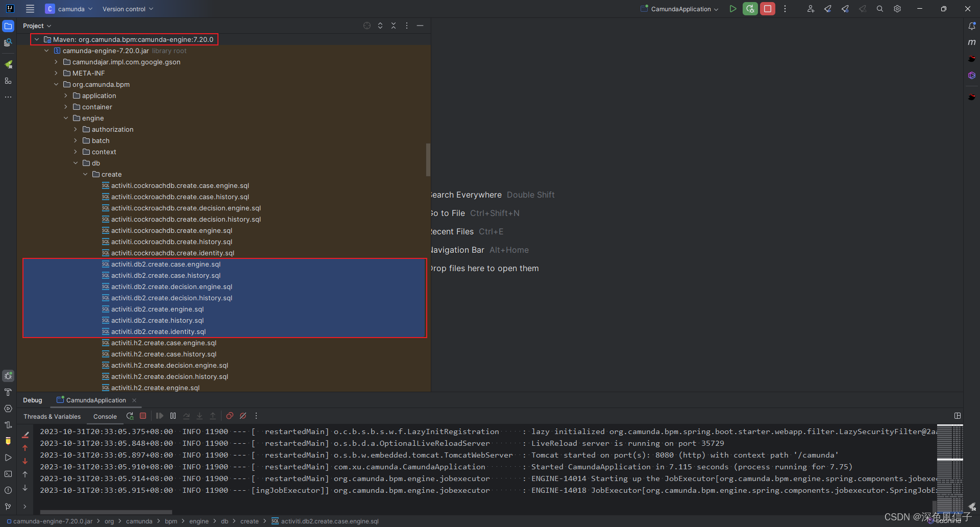Expand camundajar.impl.com.google.gson folder

56,62
